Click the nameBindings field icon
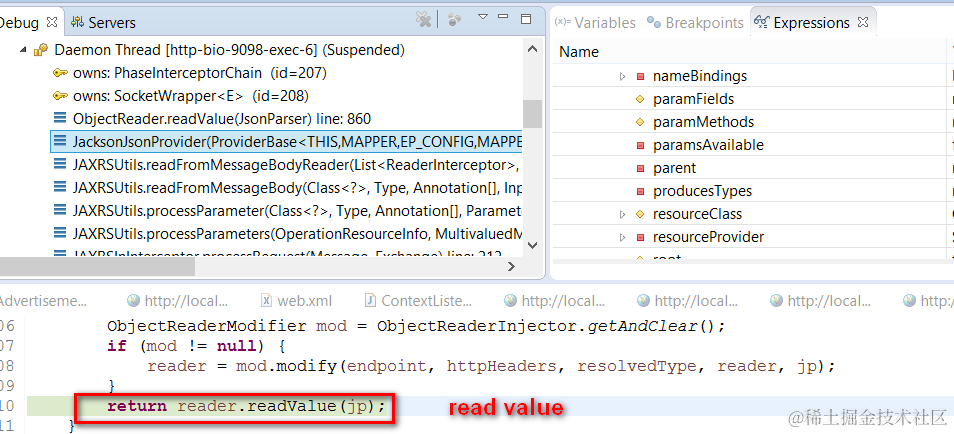The image size is (954, 434). pos(640,76)
